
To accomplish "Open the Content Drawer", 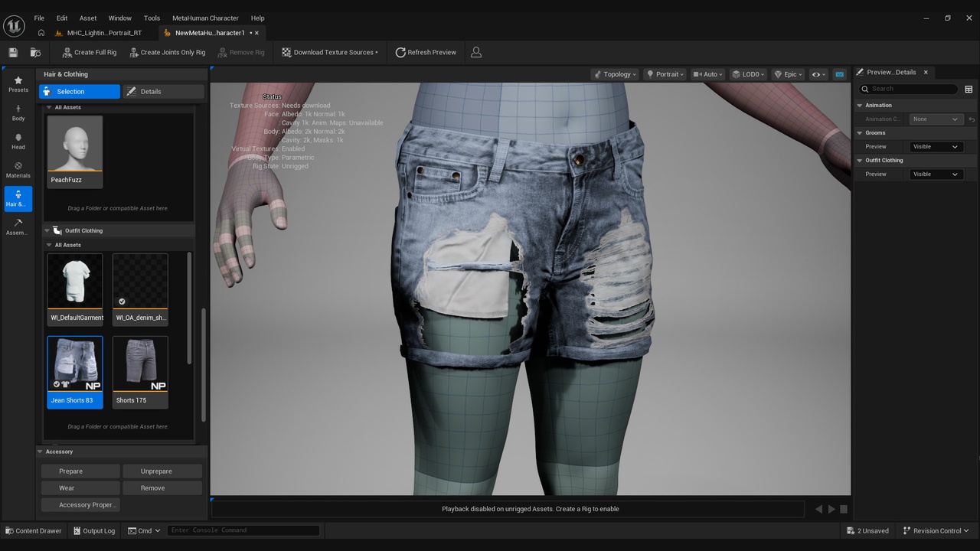I will pyautogui.click(x=34, y=530).
